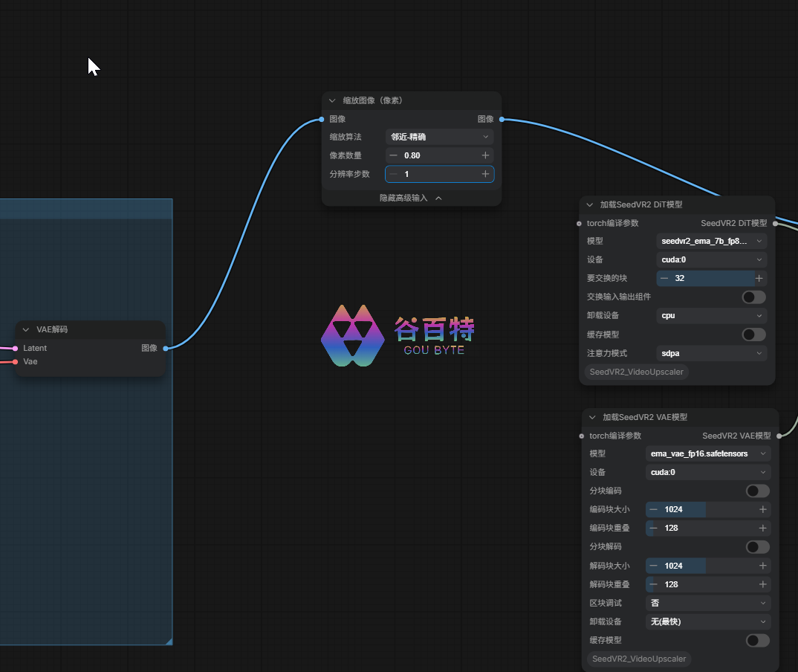Image resolution: width=798 pixels, height=672 pixels.
Task: Click the blue group box resize corner handle
Action: pos(169,642)
